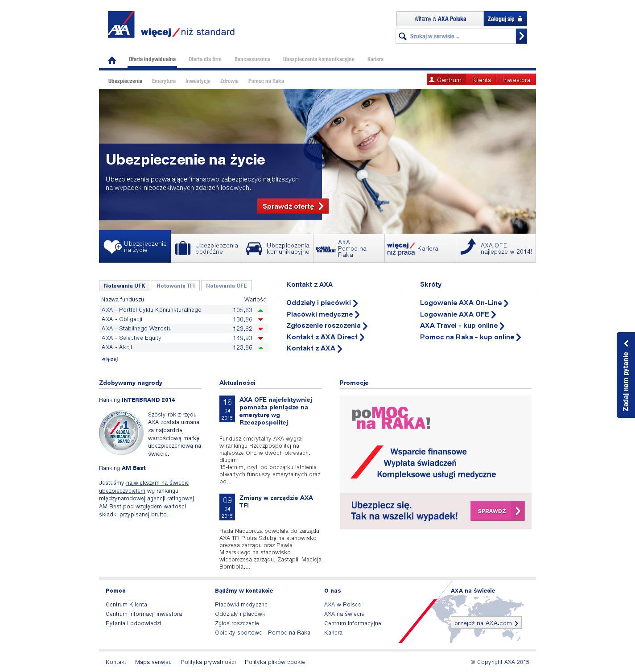The image size is (635, 672).
Task: Click arrow beside Zgłoszenie roszczenia
Action: [365, 326]
